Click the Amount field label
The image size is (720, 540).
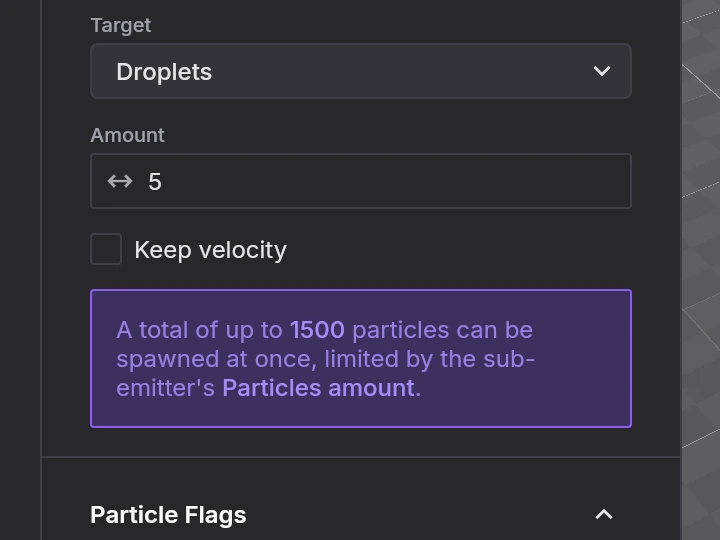[127, 135]
